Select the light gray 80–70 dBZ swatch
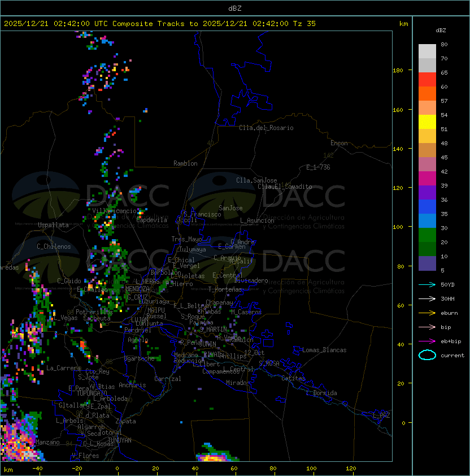This screenshot has width=470, height=476. point(427,51)
